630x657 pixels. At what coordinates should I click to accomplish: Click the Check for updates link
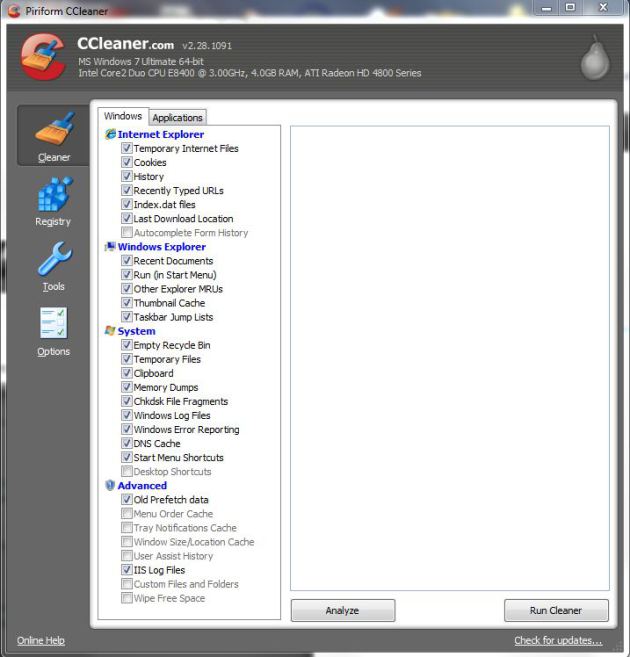tap(558, 641)
